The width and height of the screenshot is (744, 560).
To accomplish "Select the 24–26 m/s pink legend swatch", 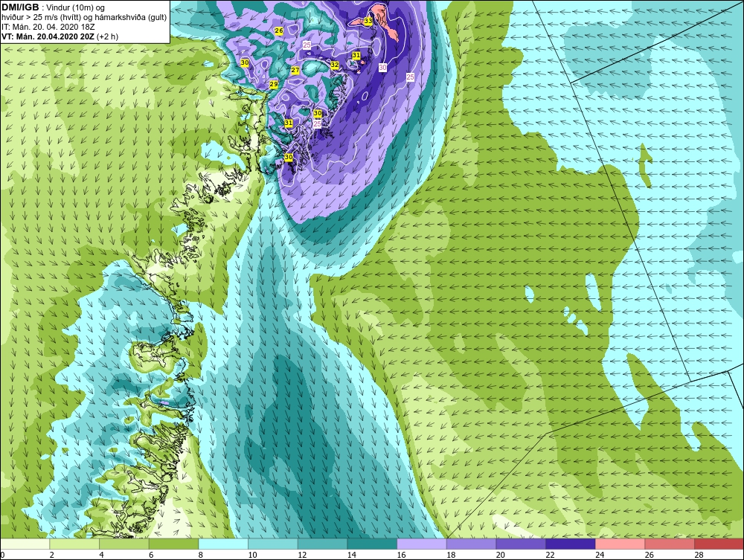I will click(x=620, y=544).
